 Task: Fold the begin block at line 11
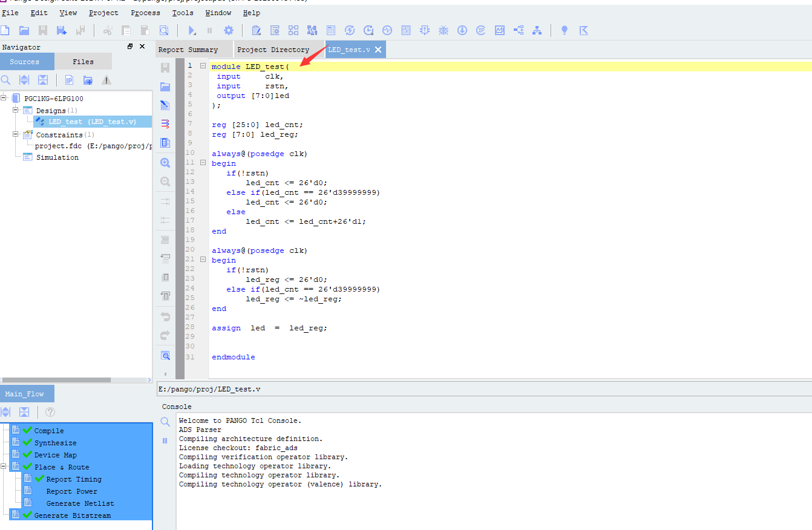click(203, 163)
